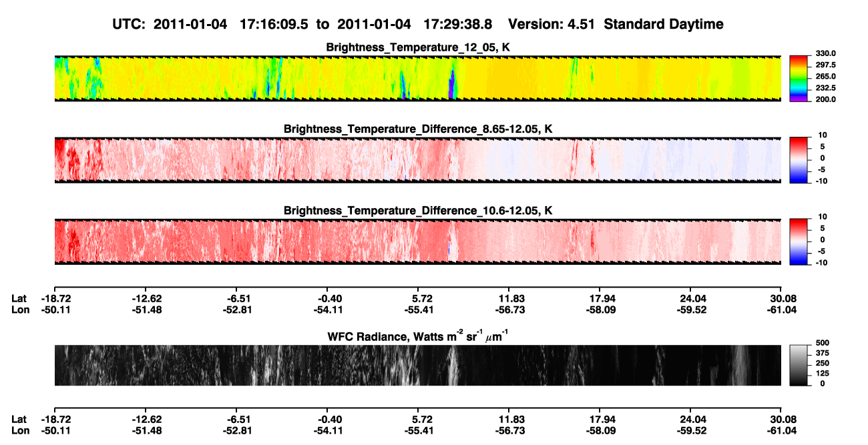868x445 pixels.
Task: Select the red-blue colorbar of the 8.65-12.05 panel
Action: [x=799, y=159]
